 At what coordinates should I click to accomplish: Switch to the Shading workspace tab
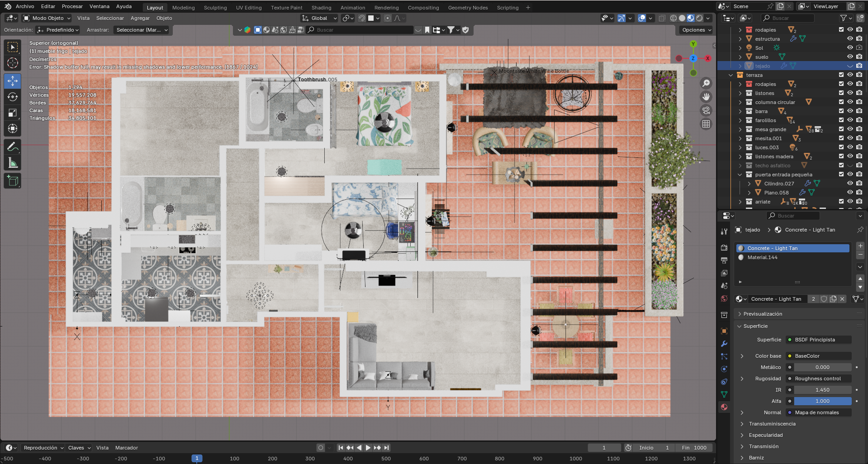(321, 8)
